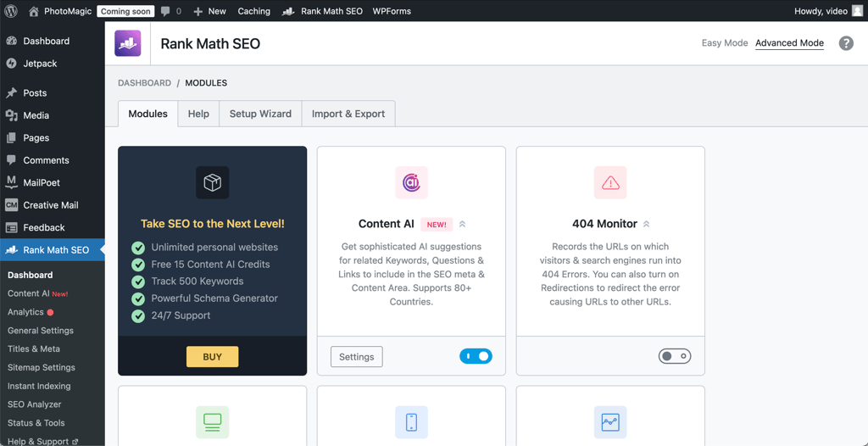Click the user avatar next to Howdy, video
Screen dimensions: 868x446
coord(857,10)
